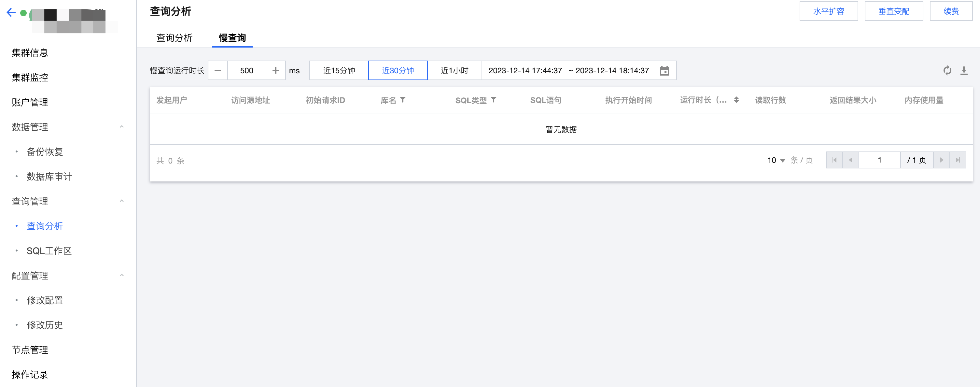Select the 近30分钟 time range
This screenshot has height=387, width=980.
pos(398,70)
